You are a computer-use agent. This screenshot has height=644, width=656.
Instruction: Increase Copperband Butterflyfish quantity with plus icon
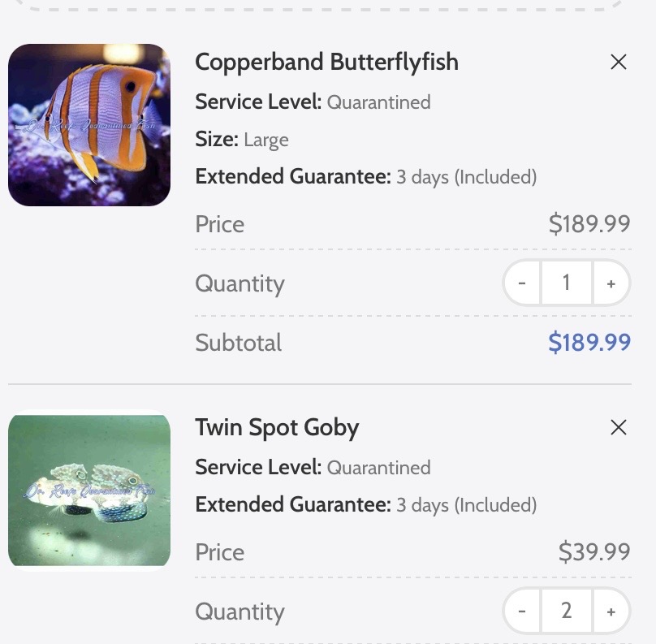click(611, 283)
